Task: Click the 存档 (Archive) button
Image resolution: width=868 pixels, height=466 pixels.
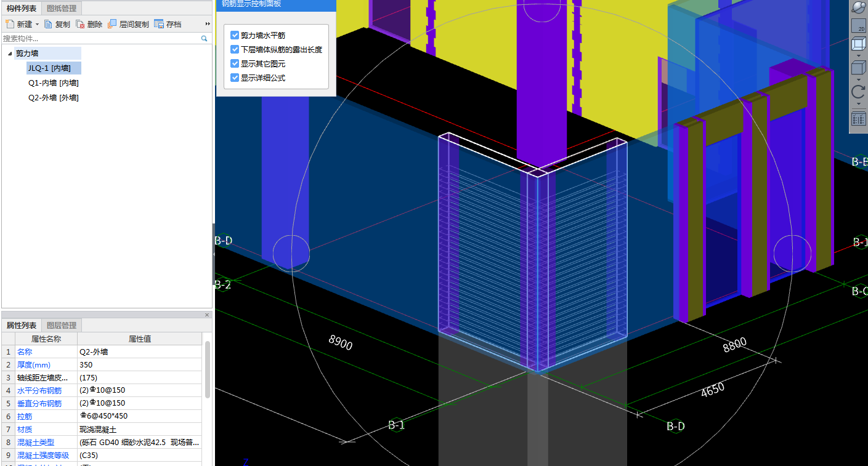Action: (168, 24)
